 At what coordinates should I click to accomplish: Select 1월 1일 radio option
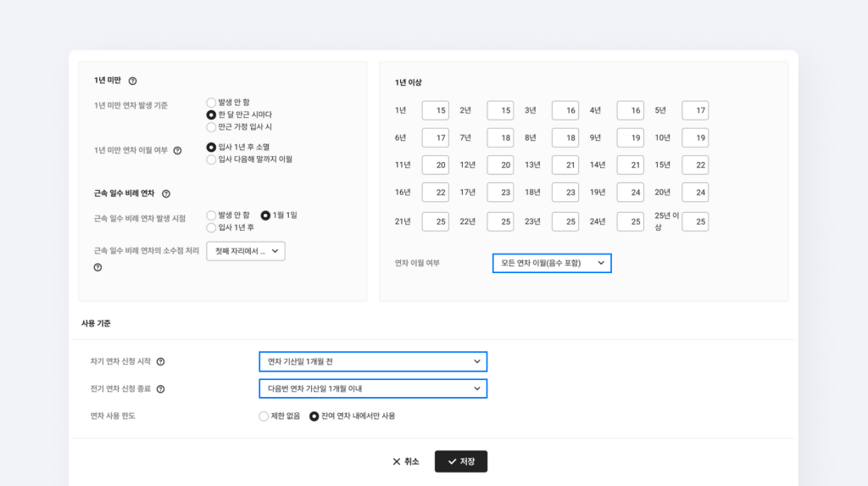click(x=265, y=215)
